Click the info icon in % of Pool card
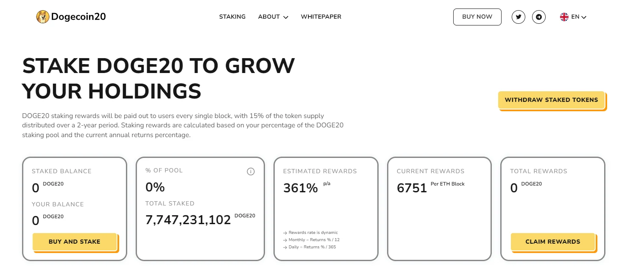 251,172
